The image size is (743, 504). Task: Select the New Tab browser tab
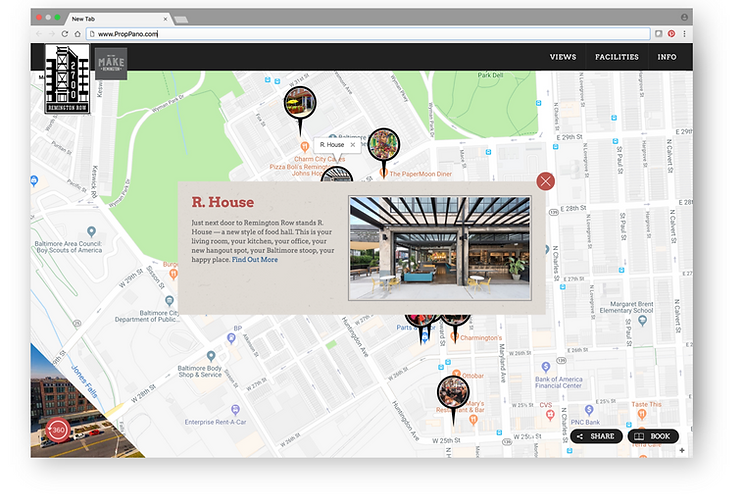coord(116,19)
